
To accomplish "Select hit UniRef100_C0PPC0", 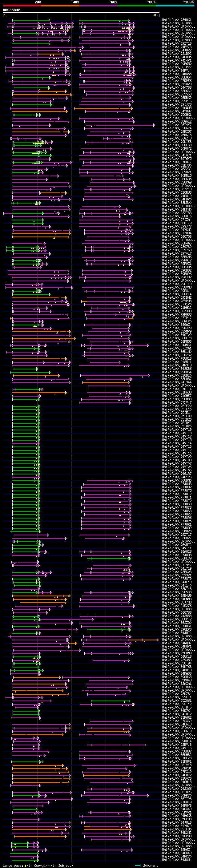I will (x=177, y=795).
